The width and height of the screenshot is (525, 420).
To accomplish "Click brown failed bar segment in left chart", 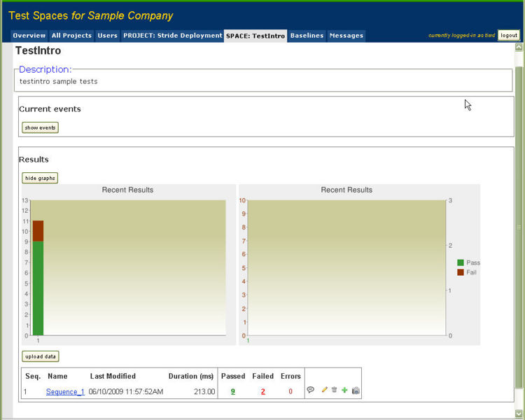I will pos(38,231).
